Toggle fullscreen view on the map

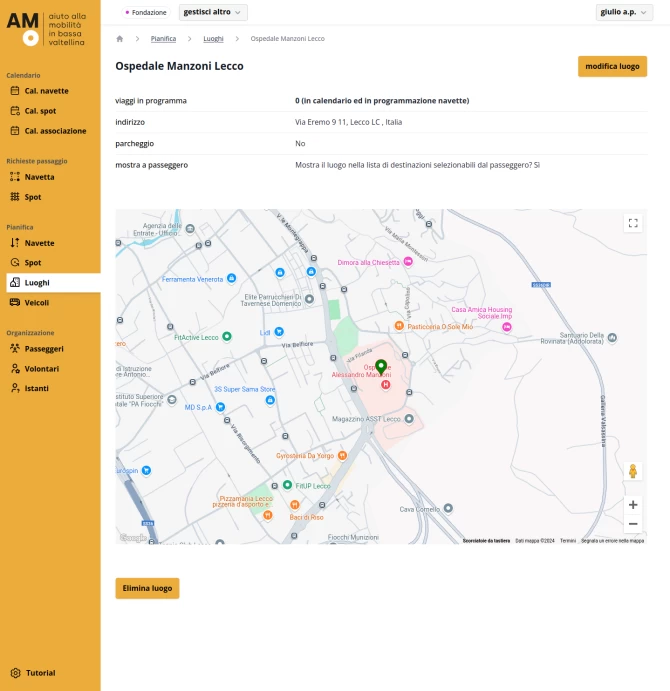tap(632, 223)
